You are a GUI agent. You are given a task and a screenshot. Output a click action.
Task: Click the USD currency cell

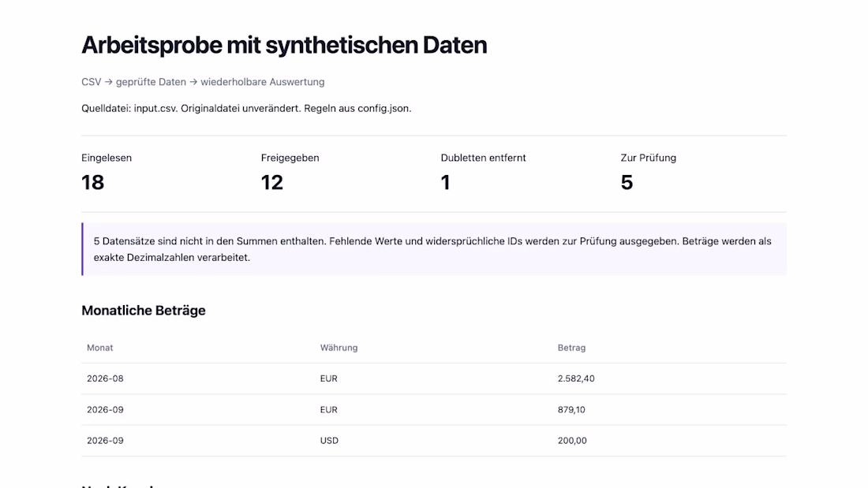click(329, 441)
